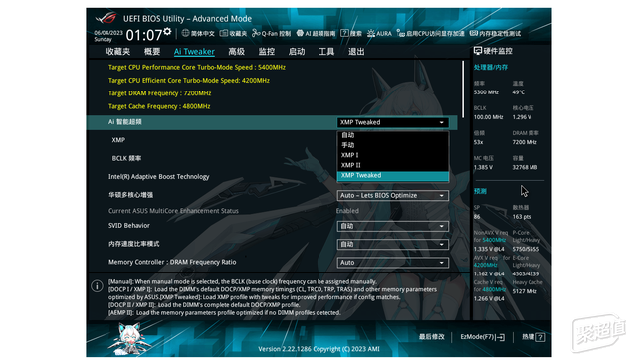
Task: Open the 高级 advanced tab
Action: pos(237,52)
